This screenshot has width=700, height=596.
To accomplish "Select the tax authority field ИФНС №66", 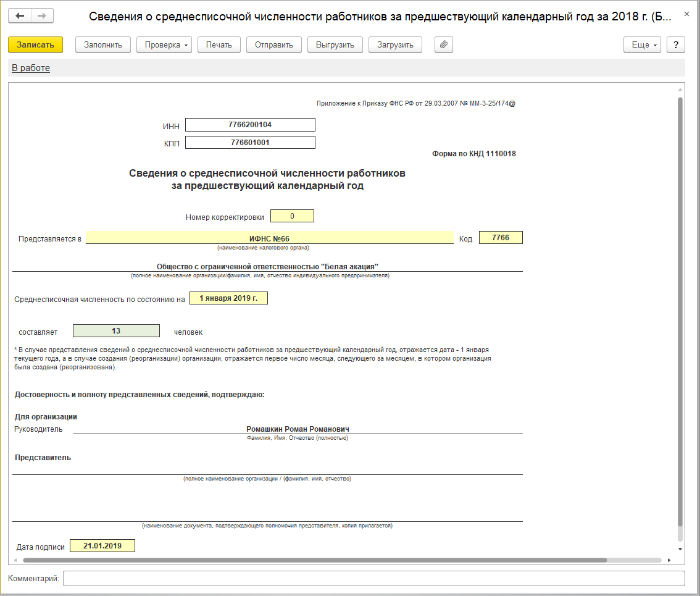I will pos(269,238).
